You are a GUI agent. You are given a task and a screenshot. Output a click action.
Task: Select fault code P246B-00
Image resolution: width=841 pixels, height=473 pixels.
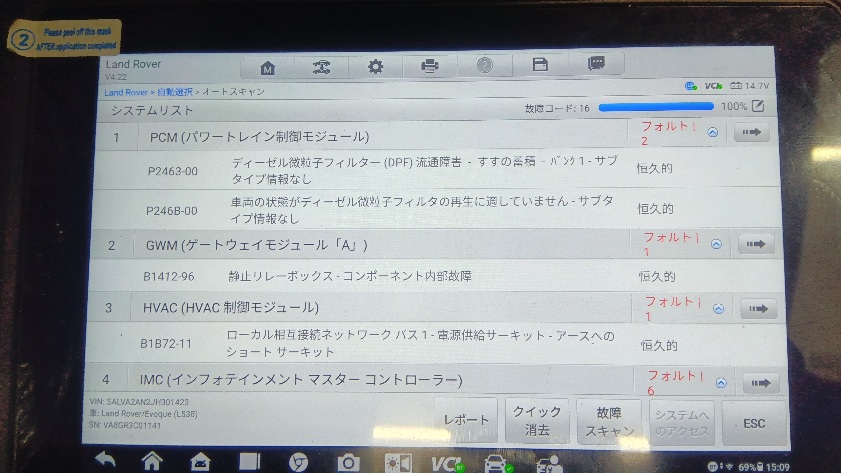172,211
